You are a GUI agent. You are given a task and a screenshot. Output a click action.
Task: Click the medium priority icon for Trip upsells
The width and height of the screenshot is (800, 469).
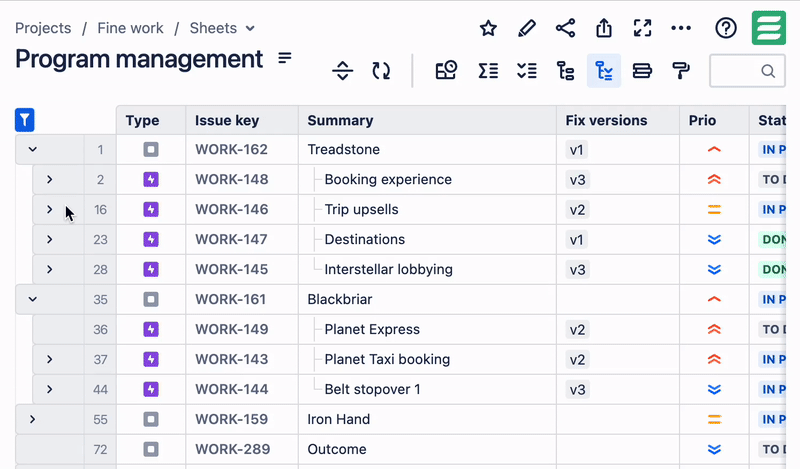[714, 209]
